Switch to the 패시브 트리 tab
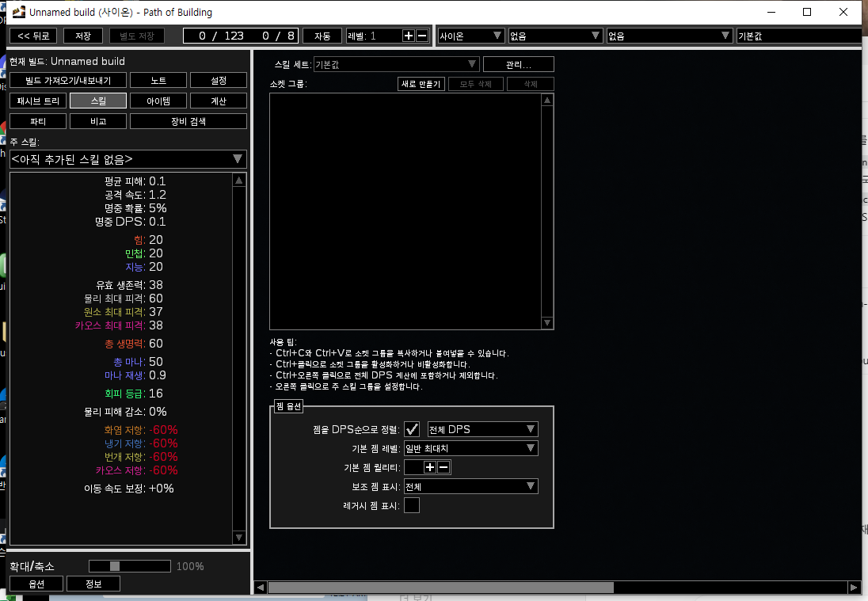 [x=38, y=101]
